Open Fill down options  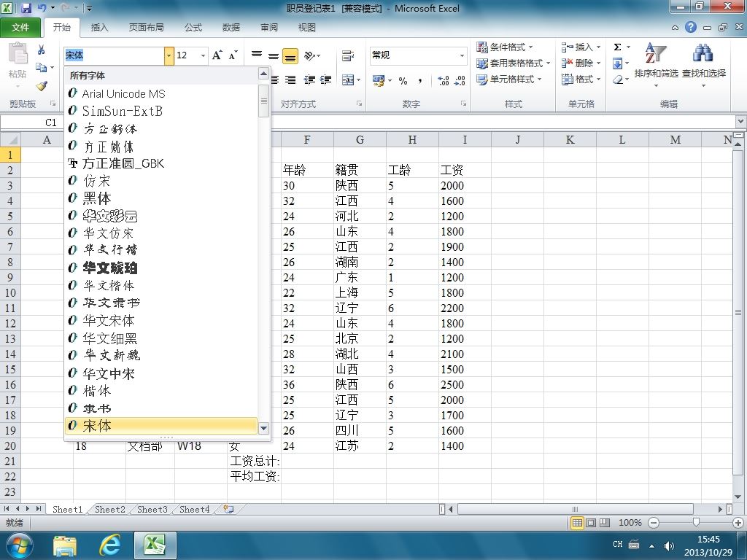[620, 63]
